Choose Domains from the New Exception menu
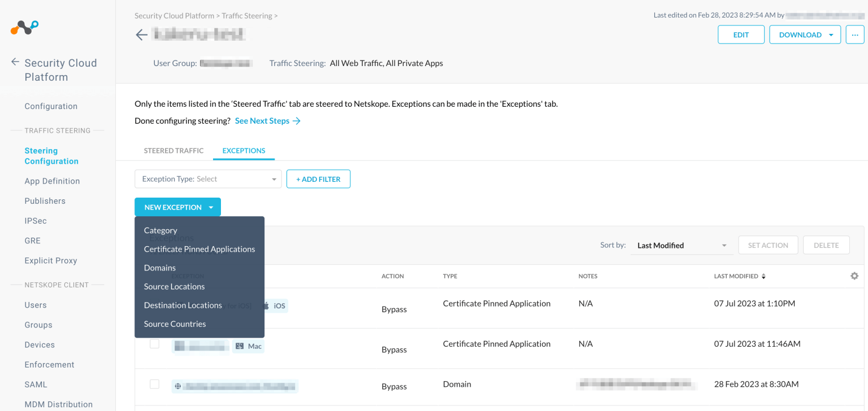The image size is (868, 411). 160,267
